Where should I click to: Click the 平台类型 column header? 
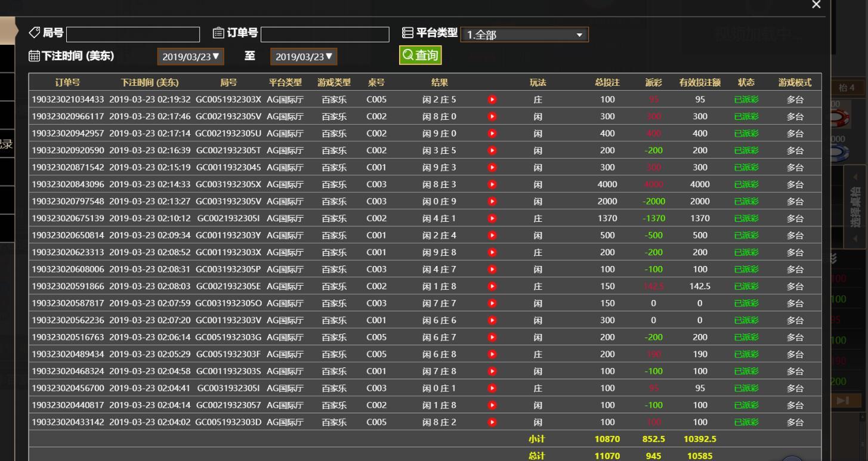tap(285, 83)
